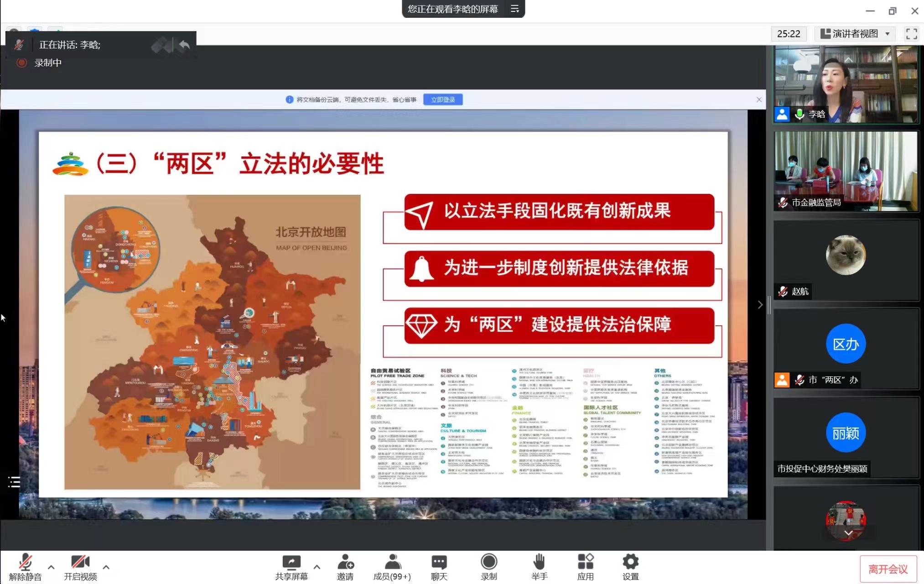Image resolution: width=924 pixels, height=584 pixels.
Task: Enter fullscreen with the top-right icon
Action: tap(912, 33)
